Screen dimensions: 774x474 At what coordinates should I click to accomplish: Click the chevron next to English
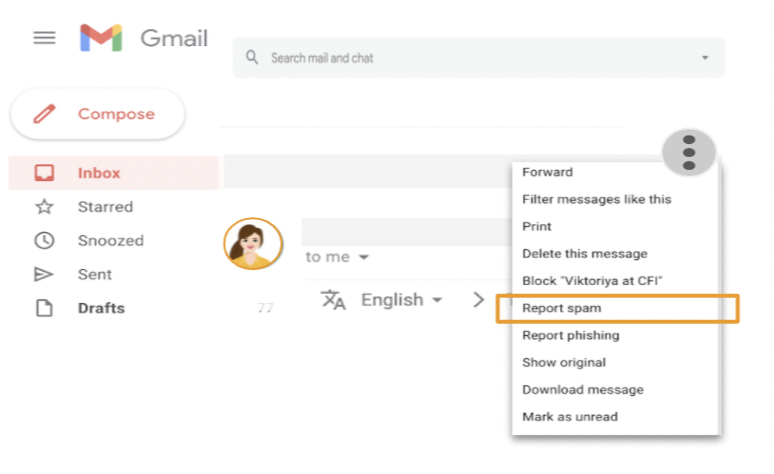tap(478, 300)
